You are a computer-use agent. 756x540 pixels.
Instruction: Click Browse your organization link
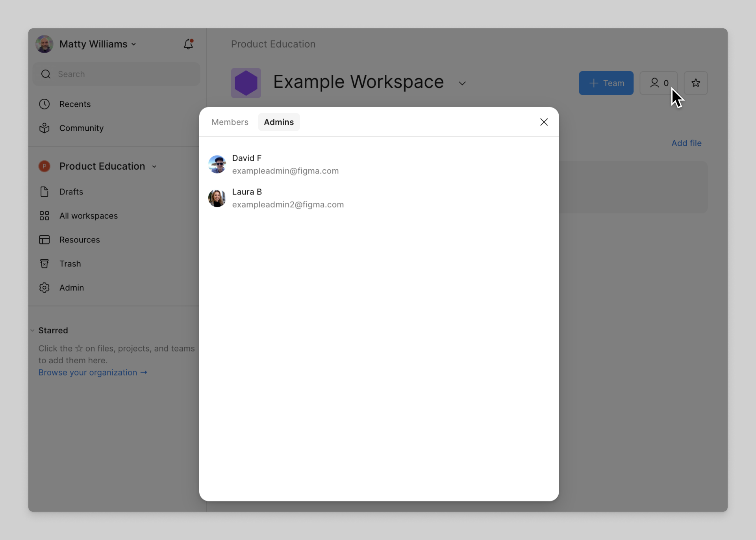coord(93,373)
